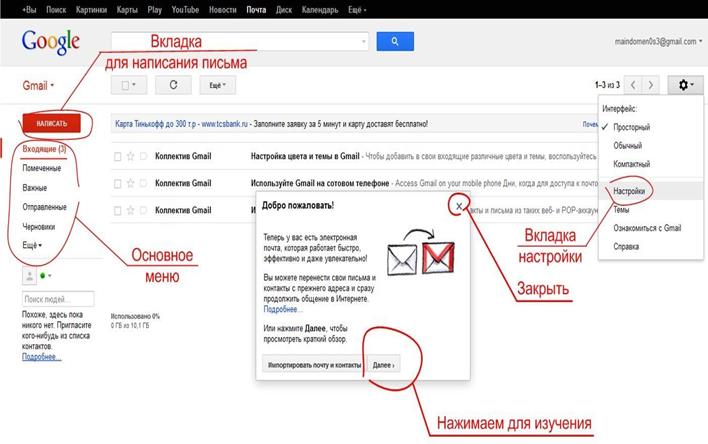Close the Добро пожаловать welcome dialog

click(x=459, y=206)
